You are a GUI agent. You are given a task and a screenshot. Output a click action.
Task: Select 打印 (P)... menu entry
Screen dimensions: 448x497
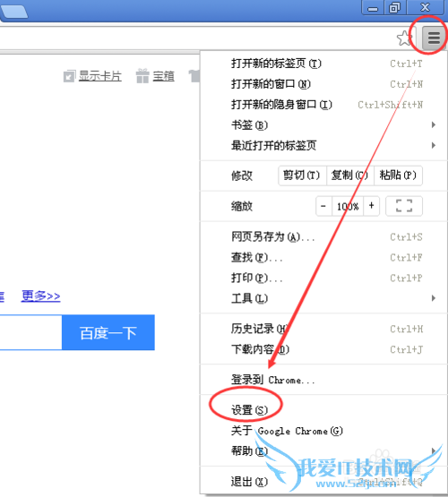(x=323, y=278)
